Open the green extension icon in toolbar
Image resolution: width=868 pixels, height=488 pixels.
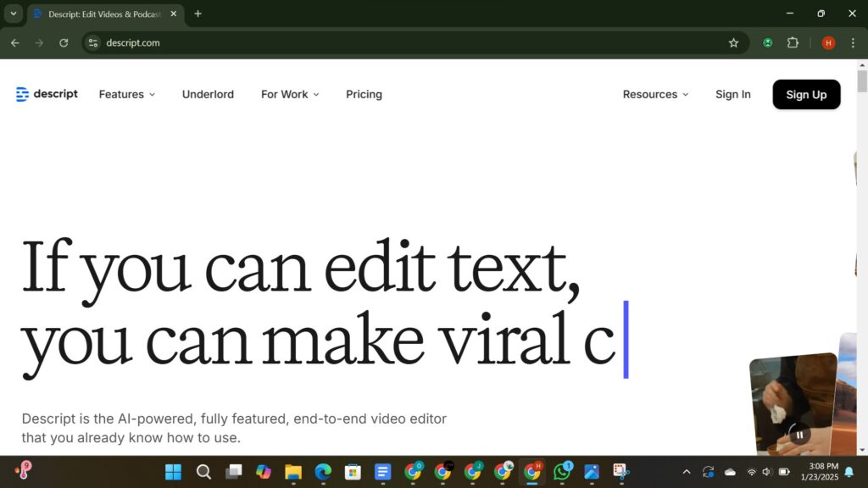(x=768, y=42)
